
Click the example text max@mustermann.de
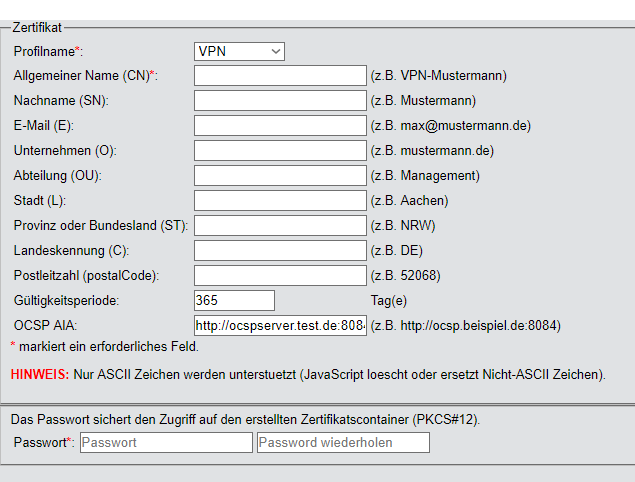point(462,125)
